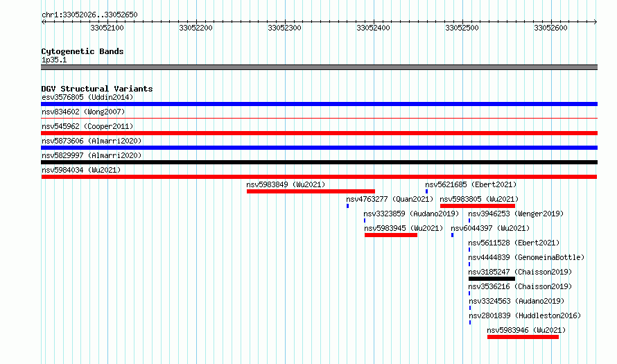Open nsv5983946 (Wu2021) label
The image size is (617, 364).
tap(526, 330)
